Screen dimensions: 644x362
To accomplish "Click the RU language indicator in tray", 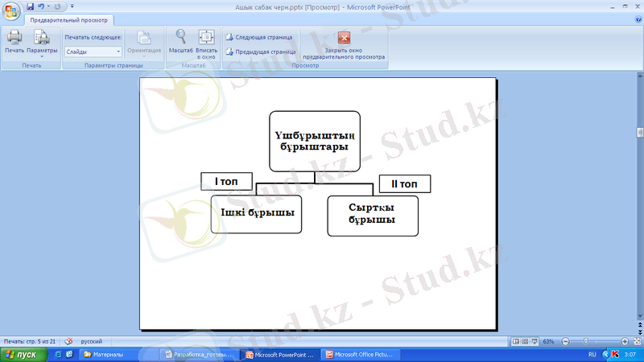I will pyautogui.click(x=592, y=354).
